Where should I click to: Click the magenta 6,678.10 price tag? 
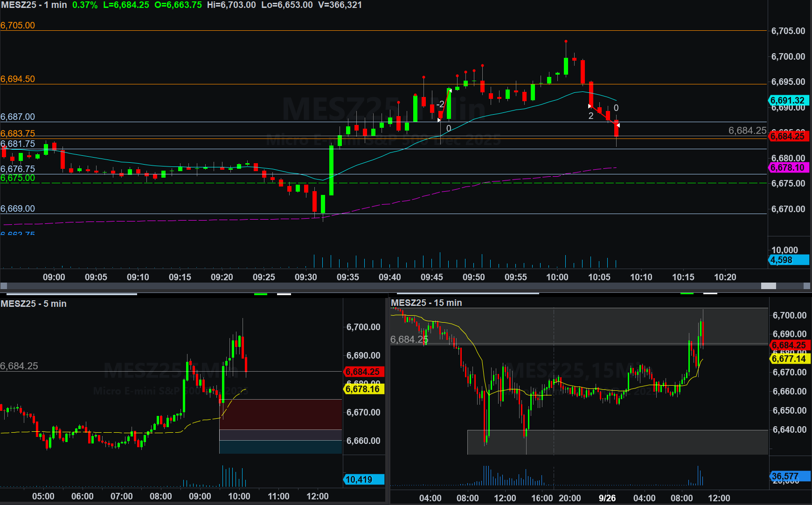coord(788,167)
